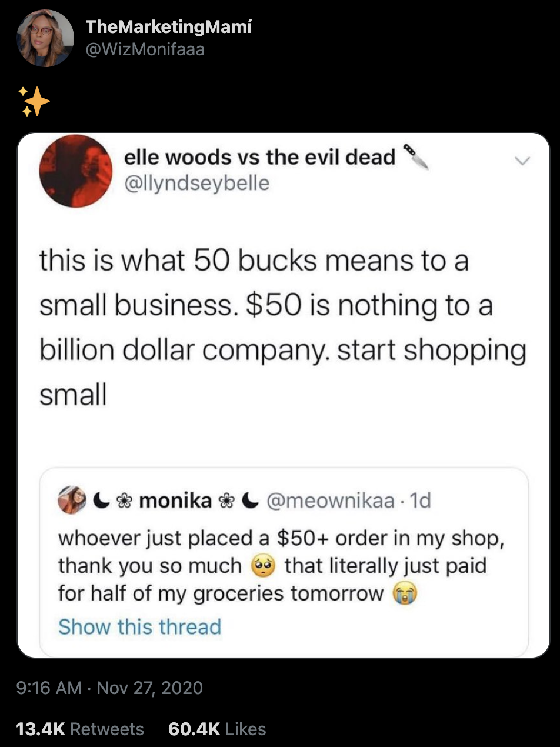Click the pleading face emoji
560x747 pixels.
(x=262, y=566)
